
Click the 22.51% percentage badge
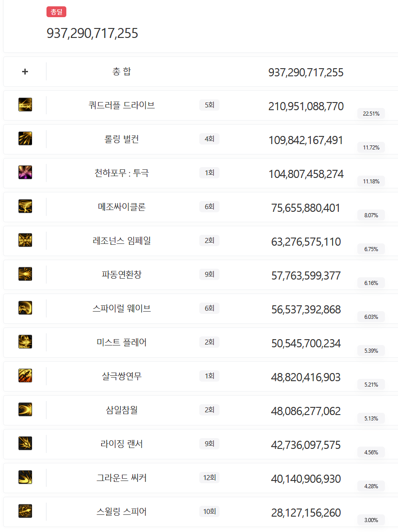coord(371,114)
